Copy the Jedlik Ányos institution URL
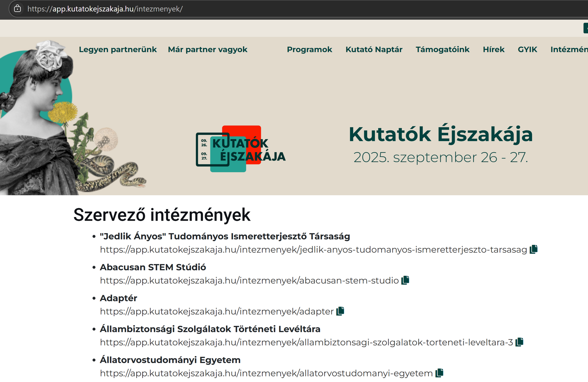The height and width of the screenshot is (382, 588). pos(534,249)
